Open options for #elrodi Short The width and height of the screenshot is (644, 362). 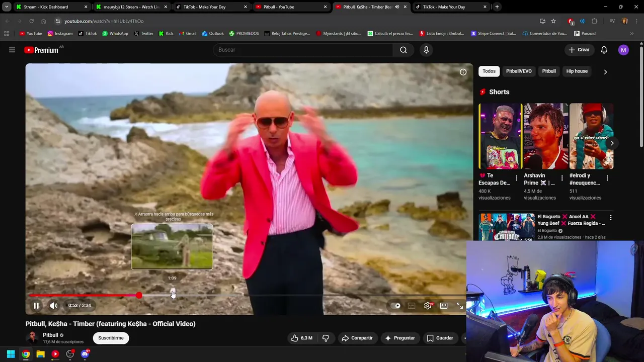tap(607, 178)
